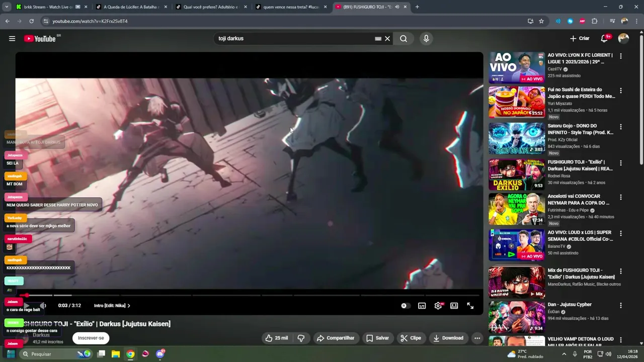
Task: Open the Criar create menu
Action: coord(580,38)
